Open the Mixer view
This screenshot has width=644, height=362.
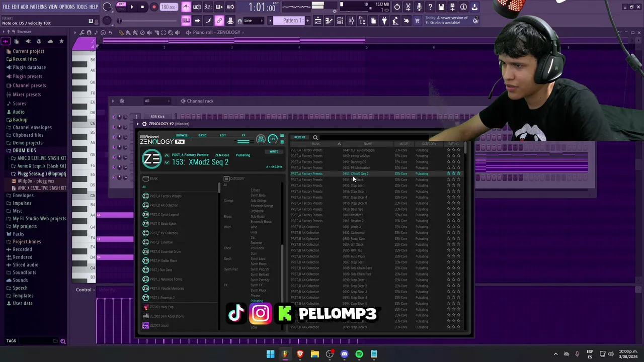click(351, 21)
